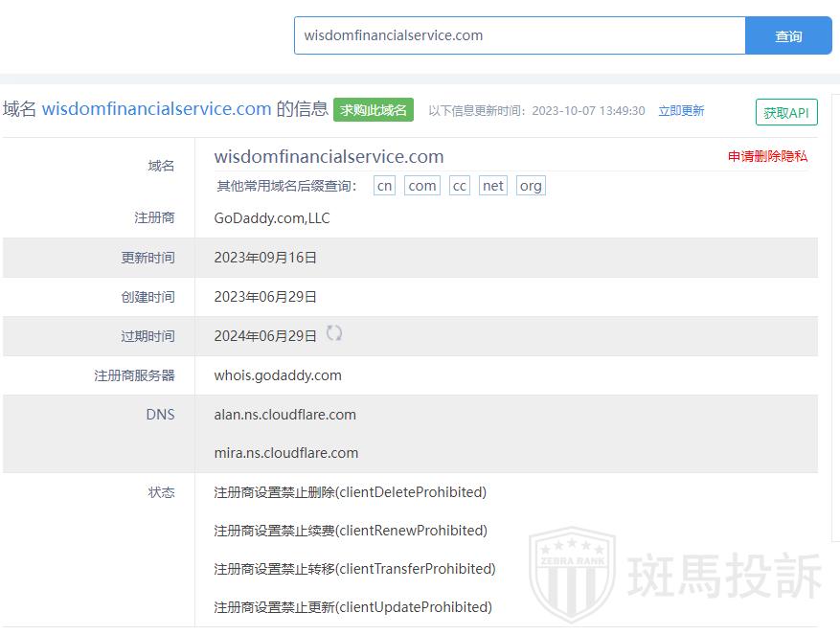Select the com domain suffix
Image resolution: width=840 pixels, height=635 pixels.
421,186
